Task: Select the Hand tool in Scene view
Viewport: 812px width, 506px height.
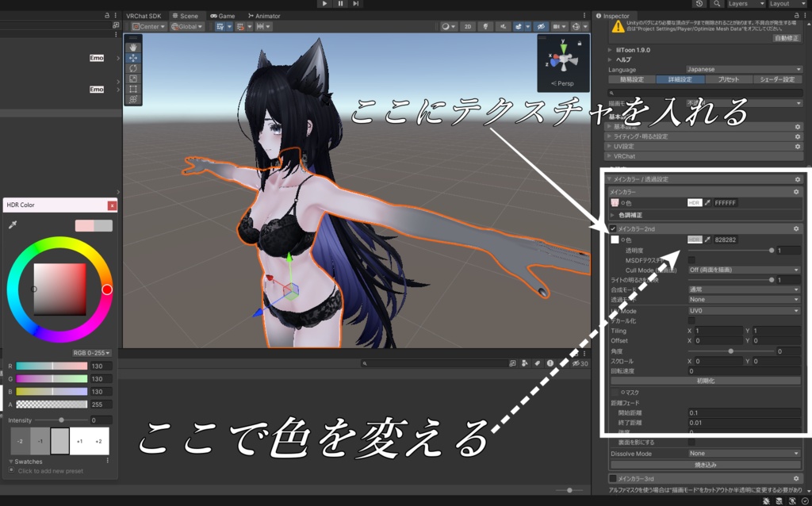Action: coord(133,47)
